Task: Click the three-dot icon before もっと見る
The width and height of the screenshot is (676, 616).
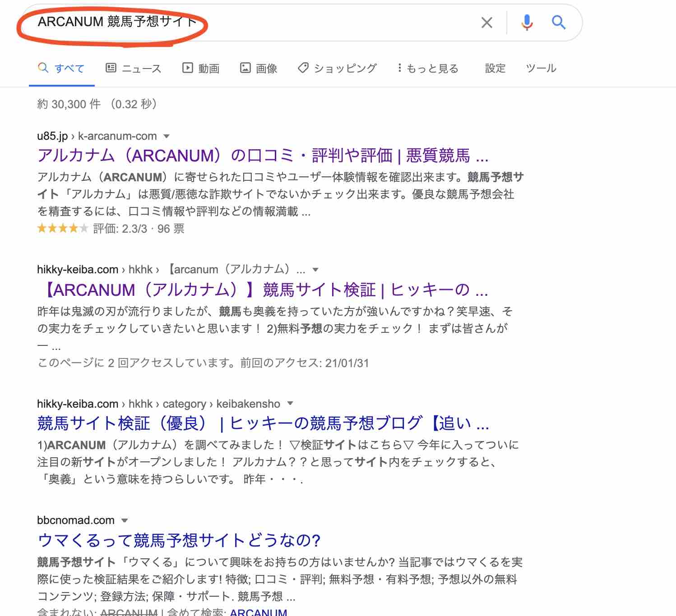Action: (x=400, y=68)
